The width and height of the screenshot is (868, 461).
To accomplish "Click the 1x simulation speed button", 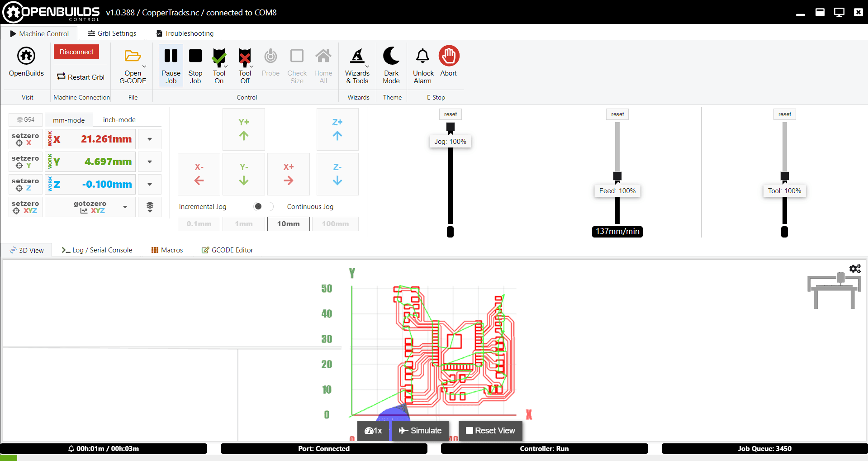I will (x=374, y=431).
